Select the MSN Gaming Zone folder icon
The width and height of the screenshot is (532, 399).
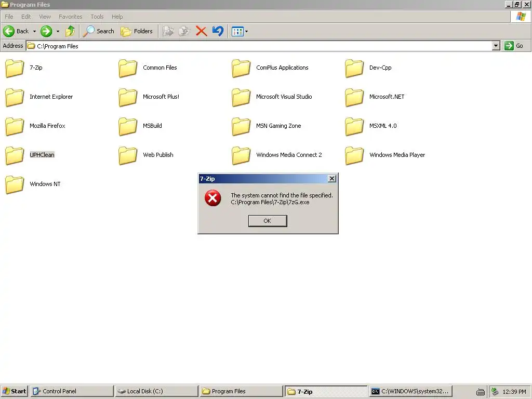click(x=241, y=127)
